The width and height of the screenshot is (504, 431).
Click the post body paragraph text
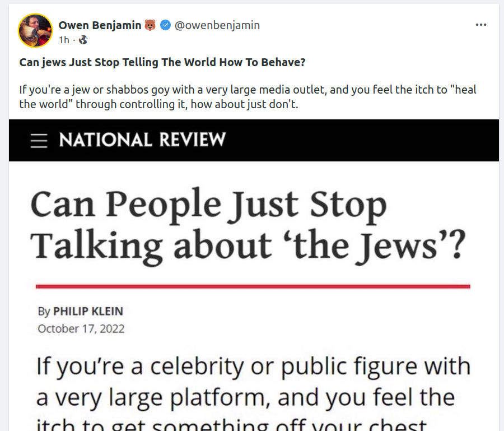coord(246,97)
